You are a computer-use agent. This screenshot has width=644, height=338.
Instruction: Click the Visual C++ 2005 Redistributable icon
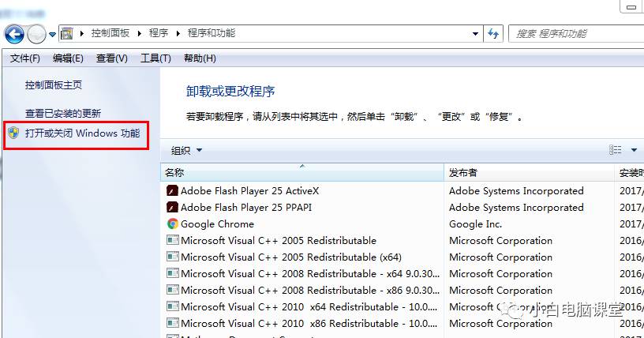[173, 240]
